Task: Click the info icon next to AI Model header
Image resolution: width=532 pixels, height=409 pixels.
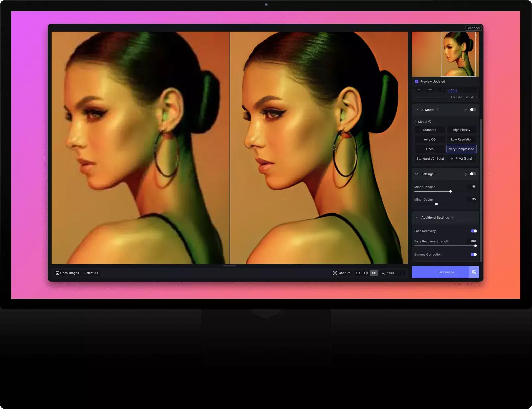Action: (438, 110)
